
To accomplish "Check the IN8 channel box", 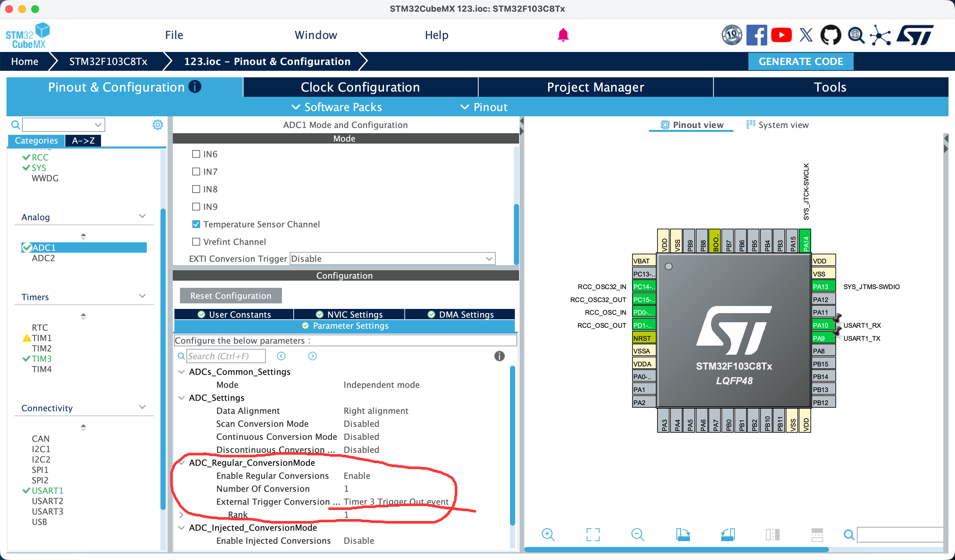I will (196, 189).
